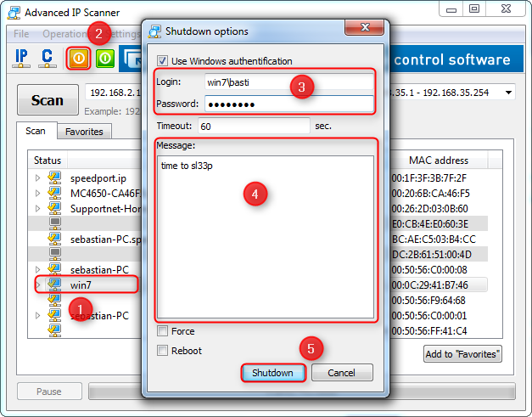Click gray offline computer icon for DC:2B:61:51:00:4D
This screenshot has height=417, width=532.
(55, 254)
